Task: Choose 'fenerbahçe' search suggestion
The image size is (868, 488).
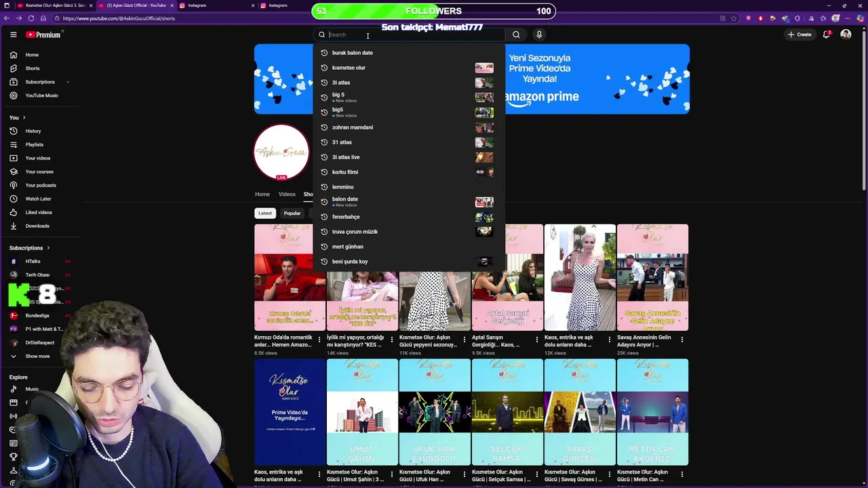Action: coord(409,217)
